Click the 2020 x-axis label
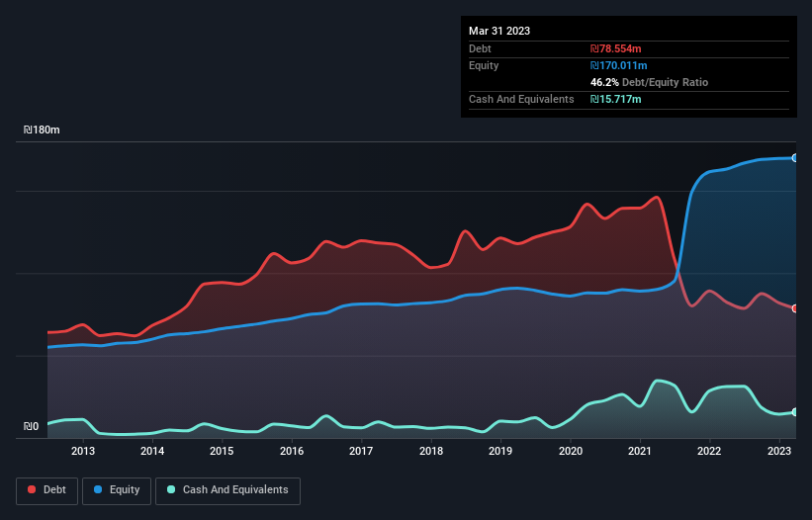 [x=570, y=451]
